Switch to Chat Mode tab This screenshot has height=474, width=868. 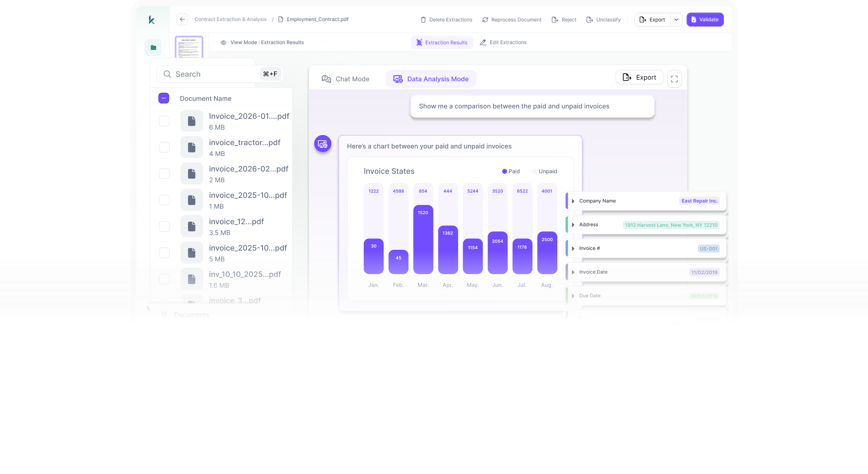tap(345, 79)
